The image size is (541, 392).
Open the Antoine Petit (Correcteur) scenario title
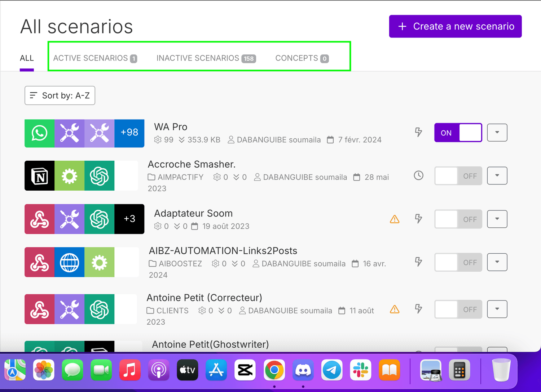coord(204,298)
